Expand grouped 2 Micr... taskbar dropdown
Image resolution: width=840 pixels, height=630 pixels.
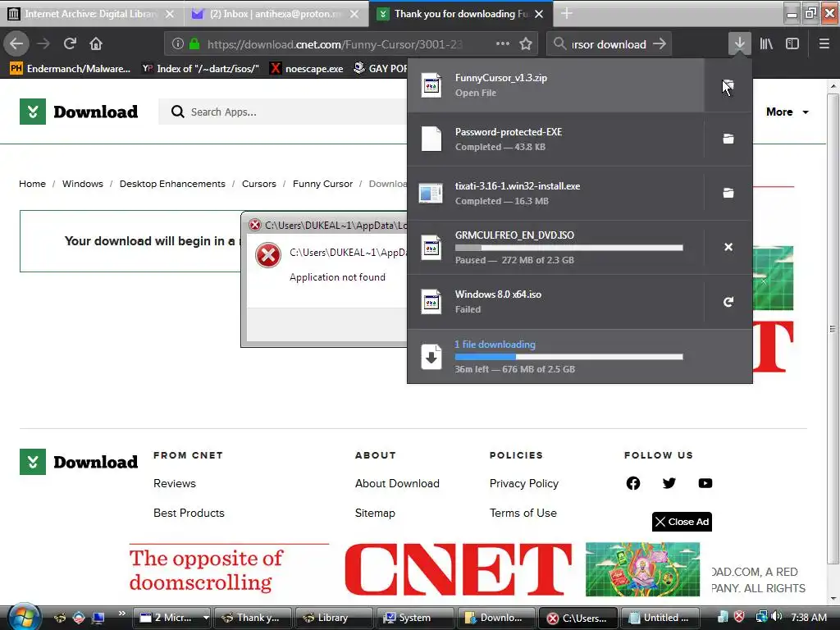pos(206,618)
